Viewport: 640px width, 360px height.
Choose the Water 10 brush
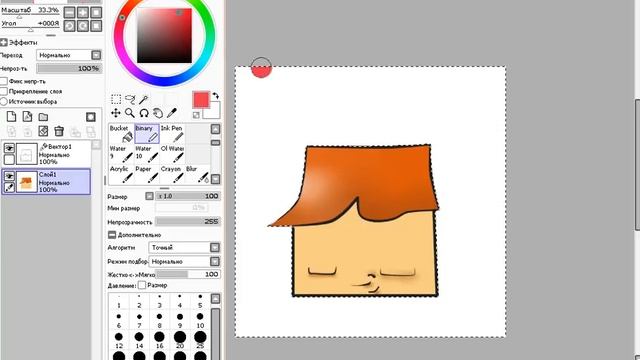[x=147, y=153]
